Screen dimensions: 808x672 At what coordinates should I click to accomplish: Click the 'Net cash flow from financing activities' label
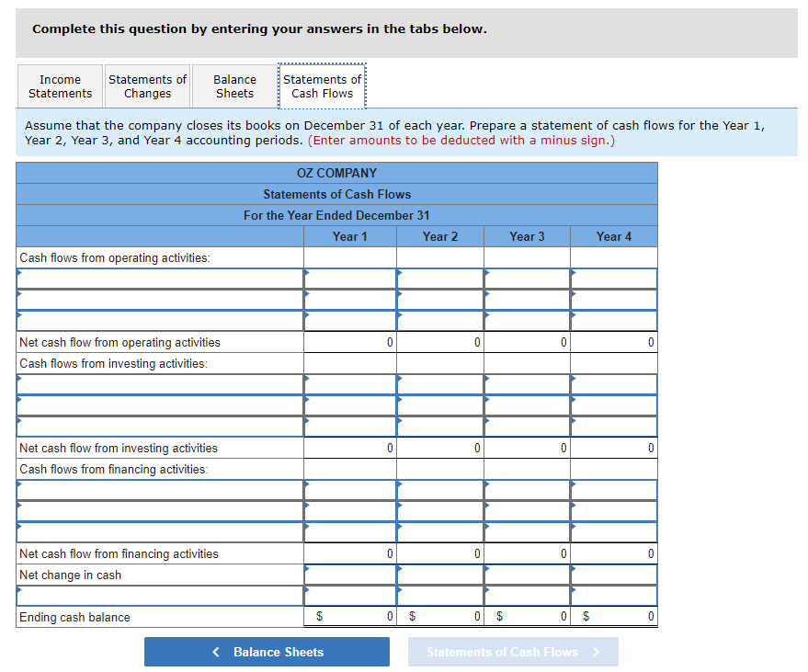(119, 553)
